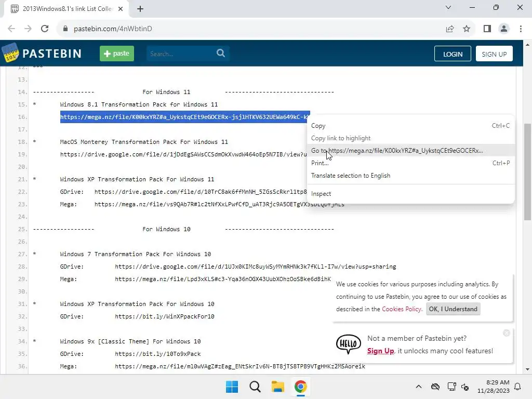The image size is (532, 399).
Task: Click the highlighted mega.nz link on line 16
Action: [185, 117]
